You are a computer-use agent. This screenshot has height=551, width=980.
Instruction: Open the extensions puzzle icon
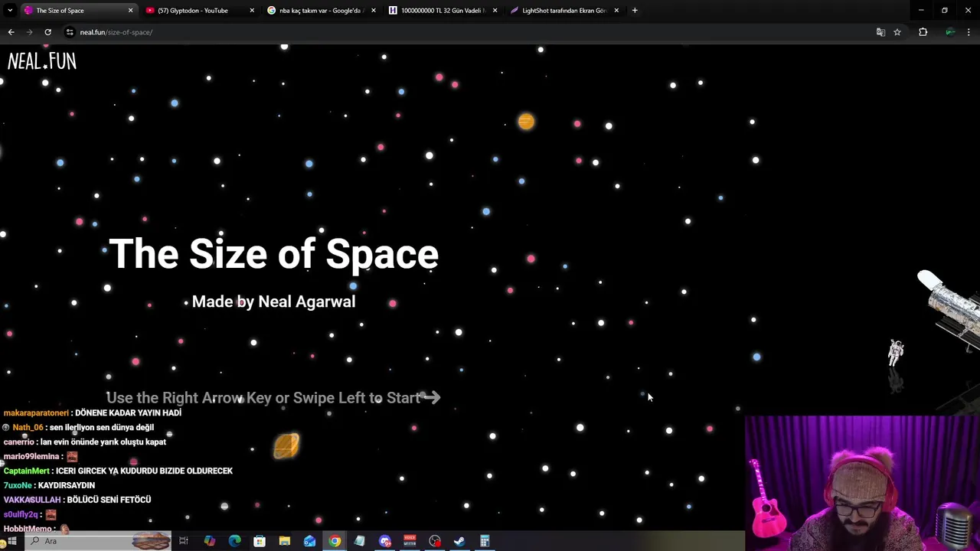pos(923,32)
